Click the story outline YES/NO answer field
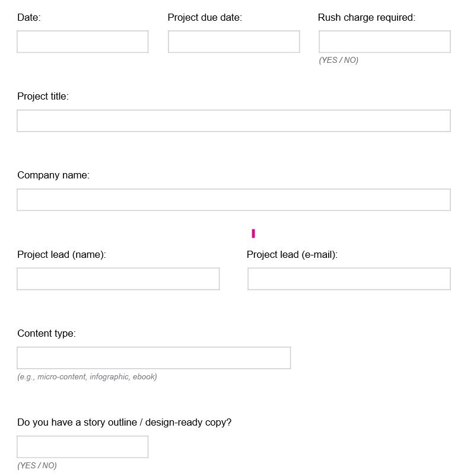Viewport: 464px width, 476px height. 82,447
